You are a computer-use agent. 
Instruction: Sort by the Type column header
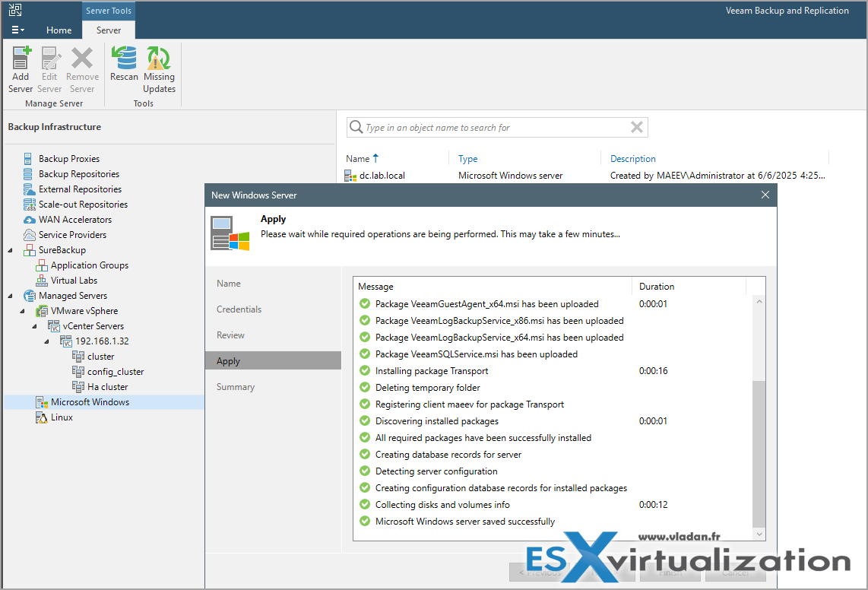point(467,159)
